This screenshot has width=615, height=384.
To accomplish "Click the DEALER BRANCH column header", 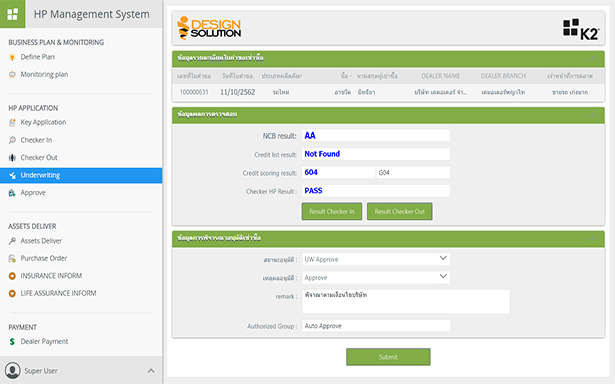I will [503, 76].
